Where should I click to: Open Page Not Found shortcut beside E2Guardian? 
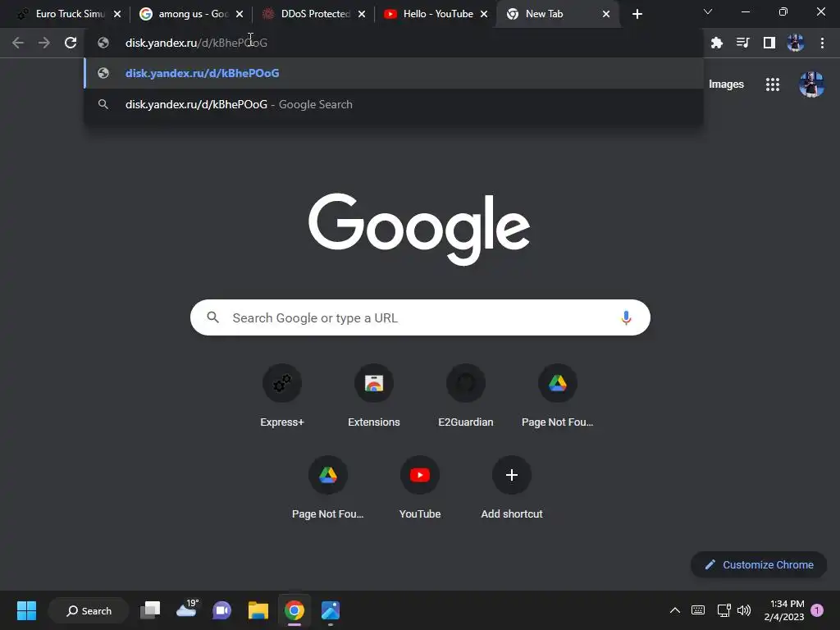(558, 396)
